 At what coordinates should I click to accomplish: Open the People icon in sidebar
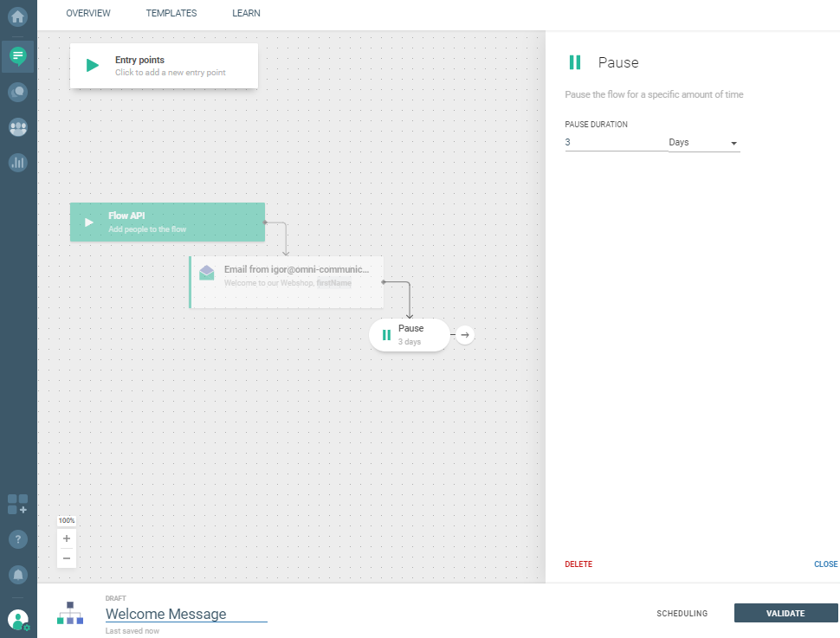18,126
